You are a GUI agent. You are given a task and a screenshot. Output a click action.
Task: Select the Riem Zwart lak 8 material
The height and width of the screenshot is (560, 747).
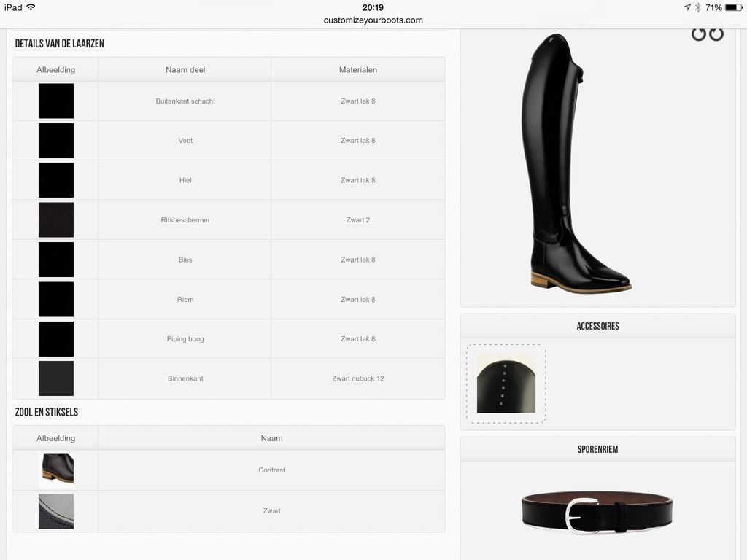[357, 299]
